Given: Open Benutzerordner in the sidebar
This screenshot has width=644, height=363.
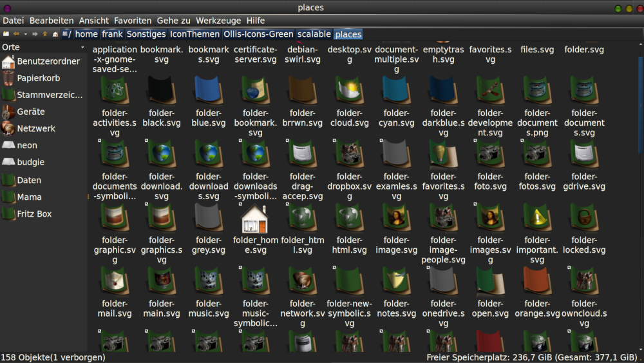Looking at the screenshot, I should [x=43, y=61].
